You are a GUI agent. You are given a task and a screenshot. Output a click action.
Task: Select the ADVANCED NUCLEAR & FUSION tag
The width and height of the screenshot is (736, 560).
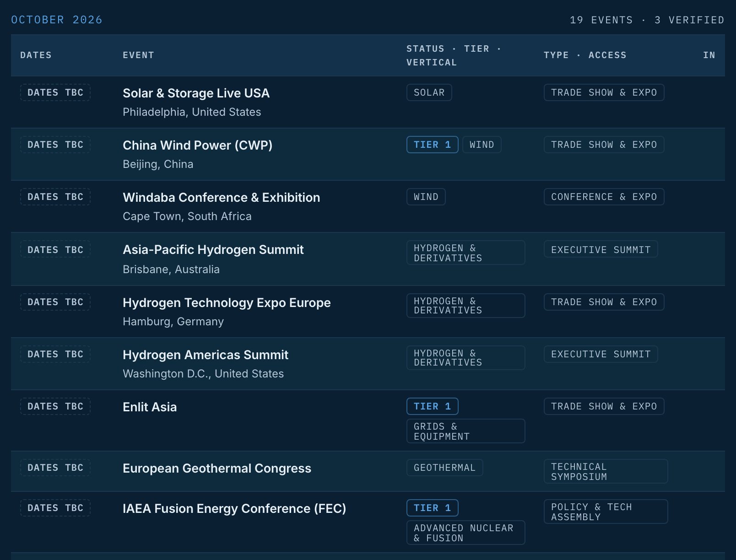pyautogui.click(x=466, y=533)
